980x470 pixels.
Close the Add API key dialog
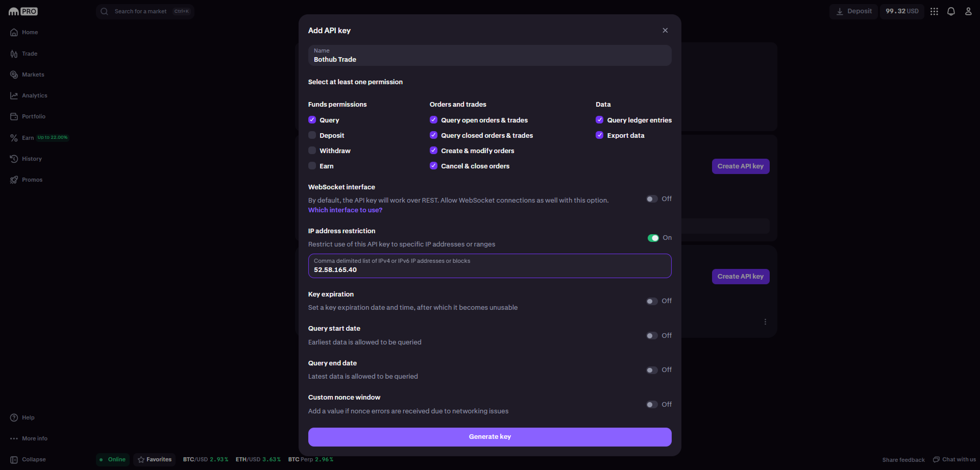tap(665, 30)
